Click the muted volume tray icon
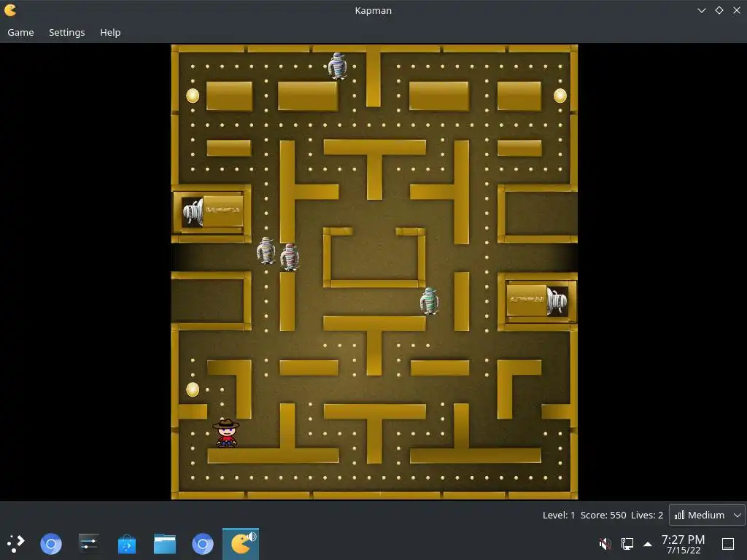Image resolution: width=747 pixels, height=560 pixels. tap(605, 543)
